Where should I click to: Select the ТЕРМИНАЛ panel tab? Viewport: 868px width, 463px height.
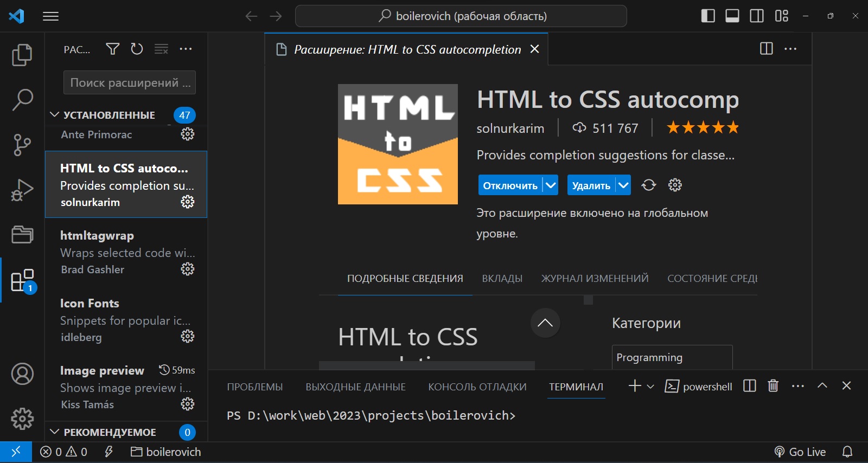pos(576,387)
